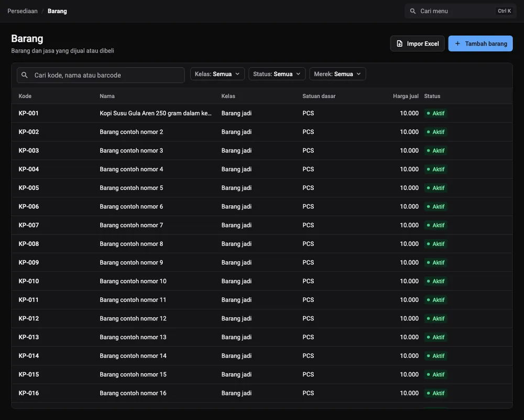The width and height of the screenshot is (524, 420).
Task: Open item code KP-016
Action: click(x=29, y=393)
